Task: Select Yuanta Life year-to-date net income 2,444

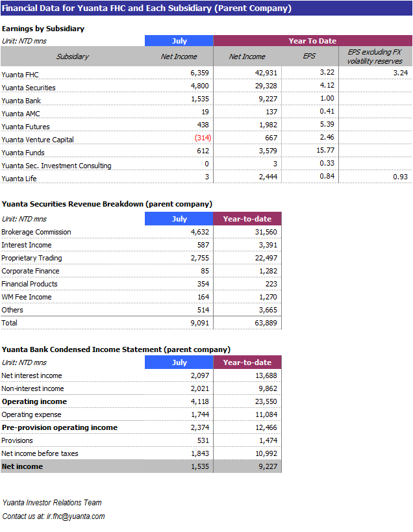Action: (268, 177)
